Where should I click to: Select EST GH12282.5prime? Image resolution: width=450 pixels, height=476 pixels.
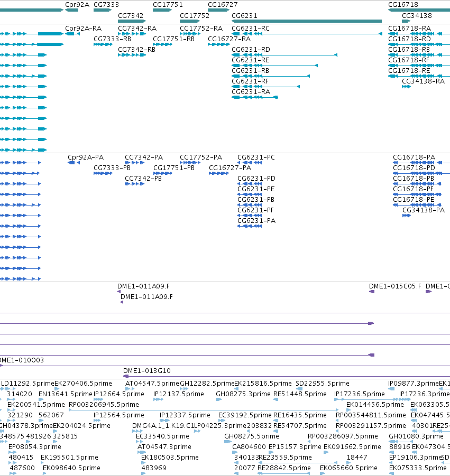point(207,384)
